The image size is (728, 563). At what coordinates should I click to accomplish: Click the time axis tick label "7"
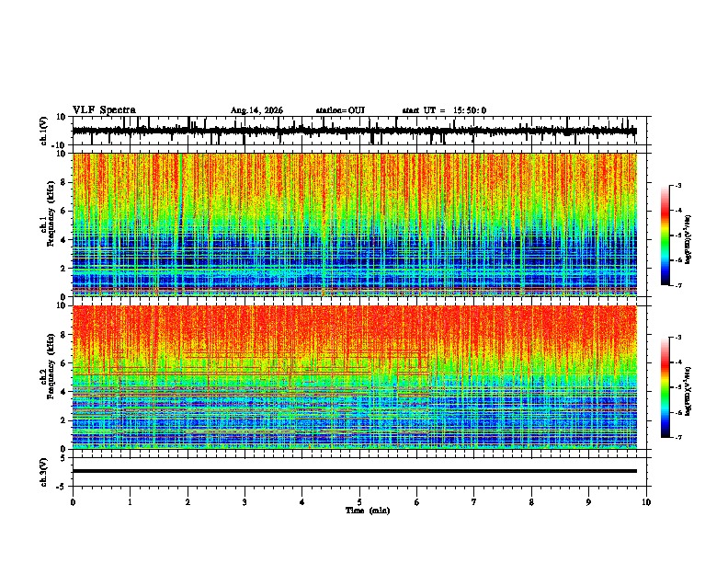474,502
